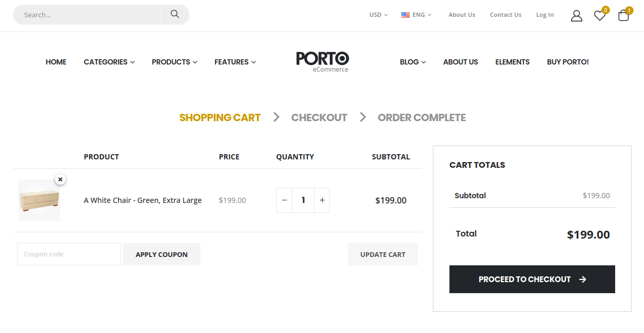Open the user account icon

pyautogui.click(x=576, y=16)
